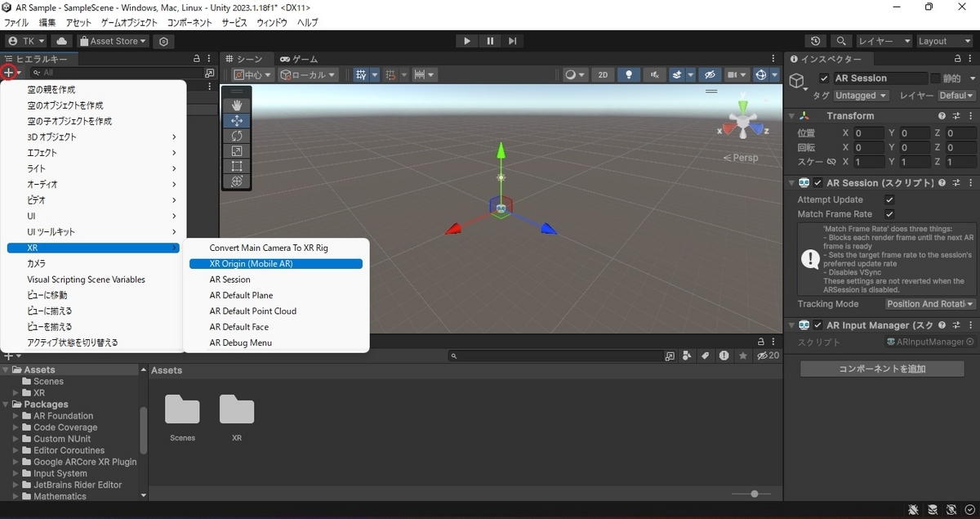Open the Layout dropdown
Viewport: 980px width, 519px height.
click(945, 41)
